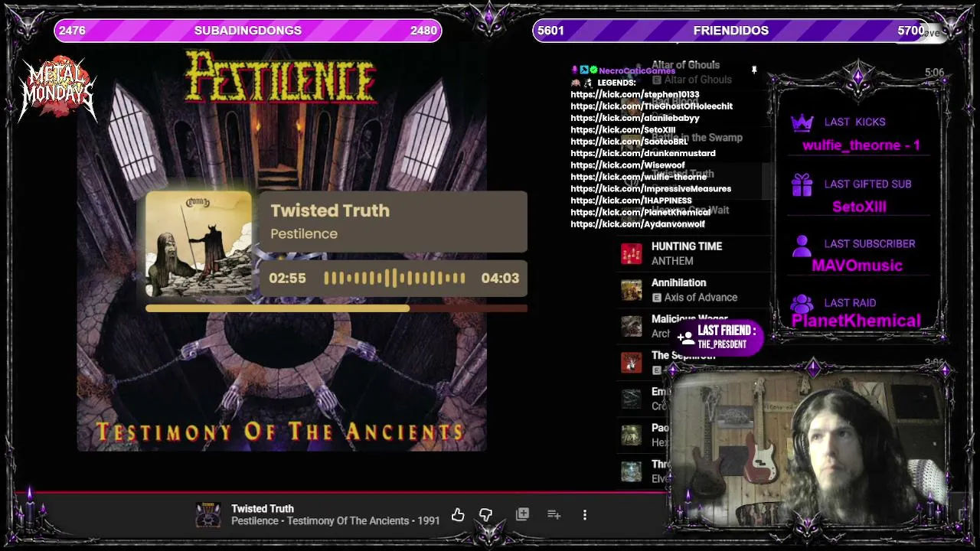Click the add-friend icon in Last Friend badge
This screenshot has height=551, width=980.
pos(685,337)
